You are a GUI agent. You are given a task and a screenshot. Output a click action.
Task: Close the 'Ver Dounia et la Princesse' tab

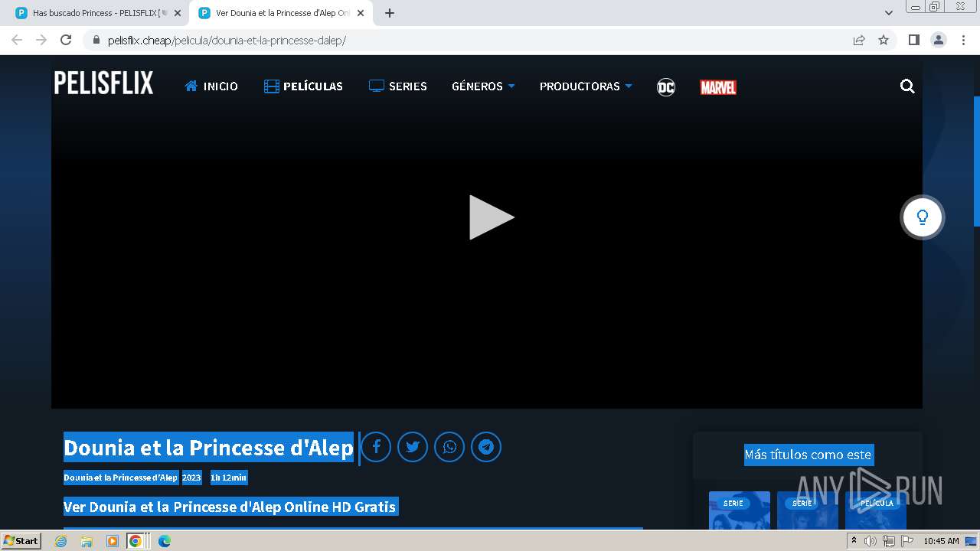360,13
